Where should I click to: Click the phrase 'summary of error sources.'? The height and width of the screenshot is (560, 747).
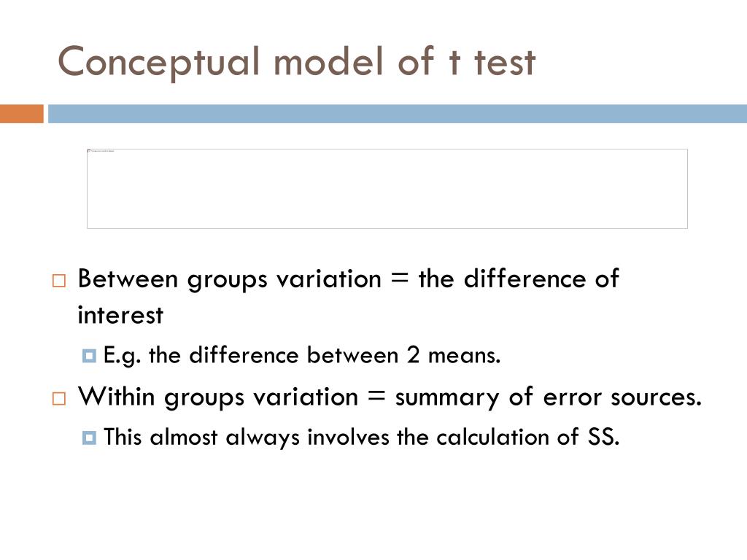coord(549,397)
